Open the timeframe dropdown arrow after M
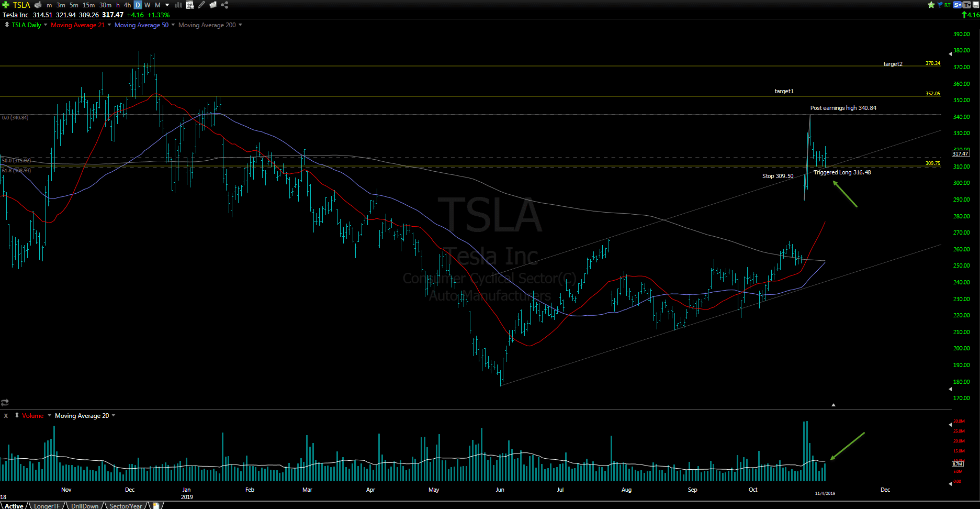 point(167,5)
